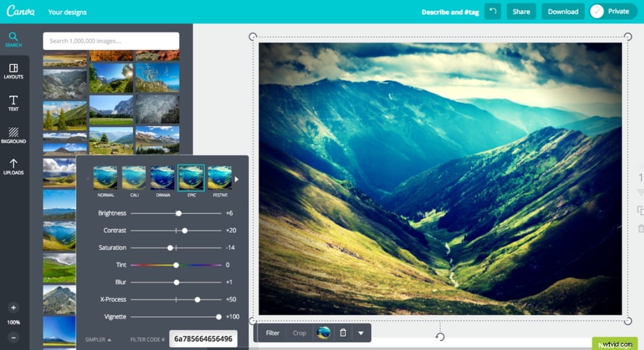Open the Filter tab on the image toolbar
Viewport: 644px width, 350px height.
272,333
